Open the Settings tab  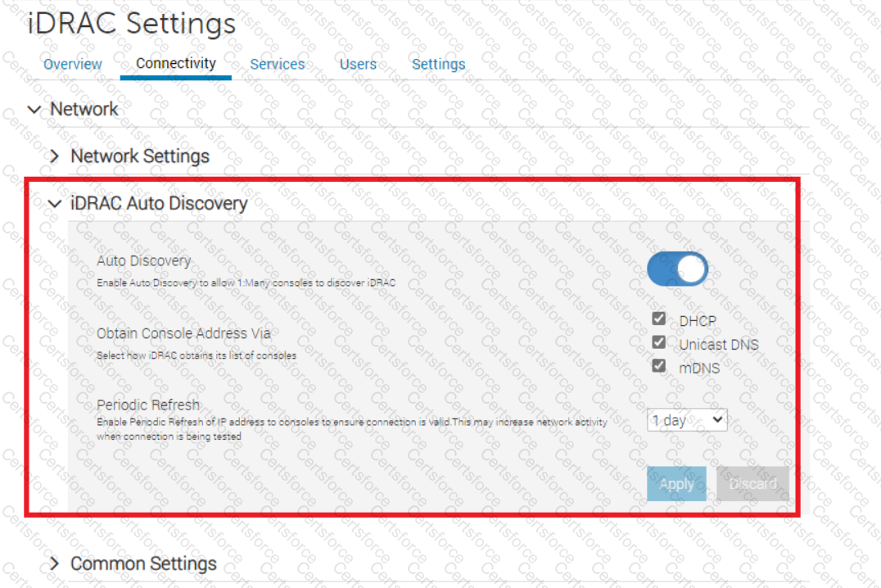pyautogui.click(x=439, y=64)
